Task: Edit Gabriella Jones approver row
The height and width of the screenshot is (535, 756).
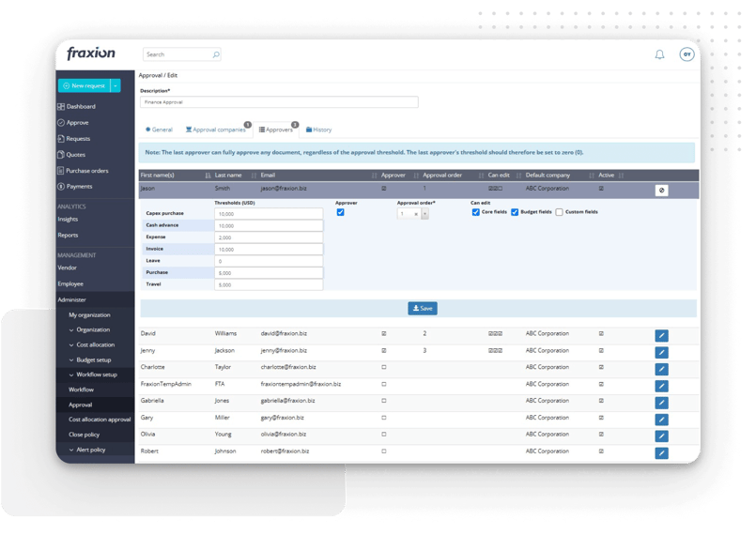Action: click(661, 403)
